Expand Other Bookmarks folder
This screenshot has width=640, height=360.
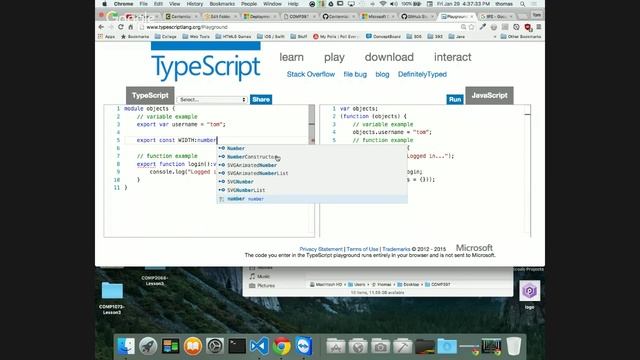click(520, 36)
